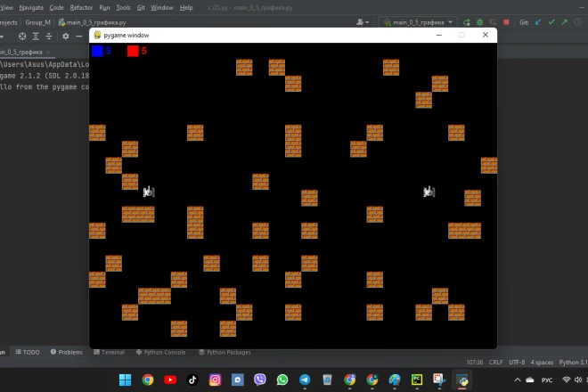
Task: Open Recycle Bin from the taskbar
Action: point(327,380)
